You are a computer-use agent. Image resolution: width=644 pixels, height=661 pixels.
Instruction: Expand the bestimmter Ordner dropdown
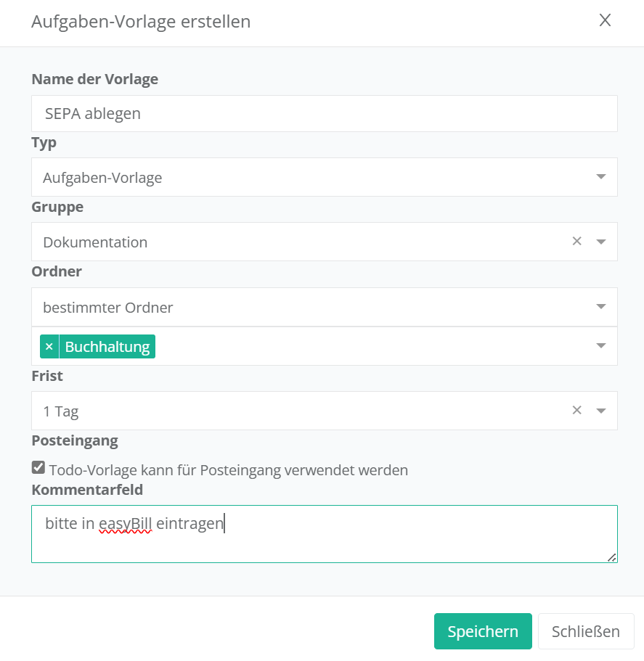click(x=601, y=307)
